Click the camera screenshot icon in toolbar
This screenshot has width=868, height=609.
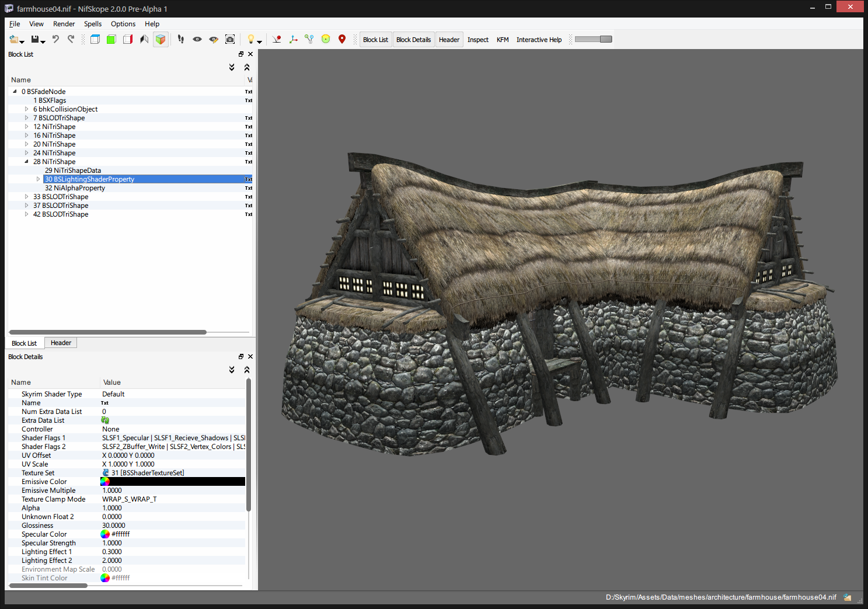(x=230, y=39)
